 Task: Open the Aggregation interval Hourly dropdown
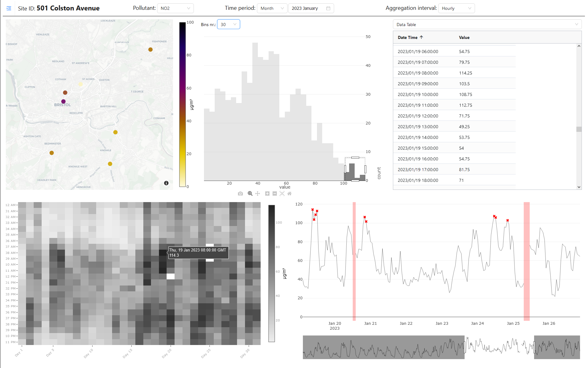(456, 8)
